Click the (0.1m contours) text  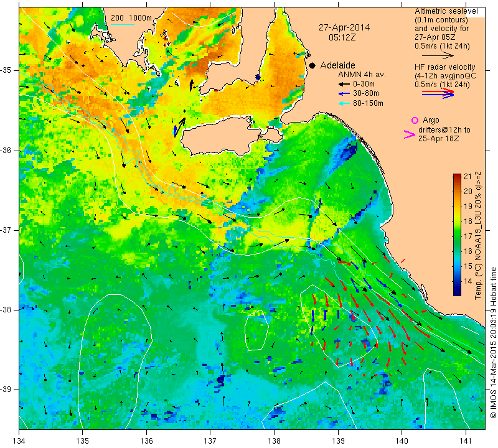441,20
